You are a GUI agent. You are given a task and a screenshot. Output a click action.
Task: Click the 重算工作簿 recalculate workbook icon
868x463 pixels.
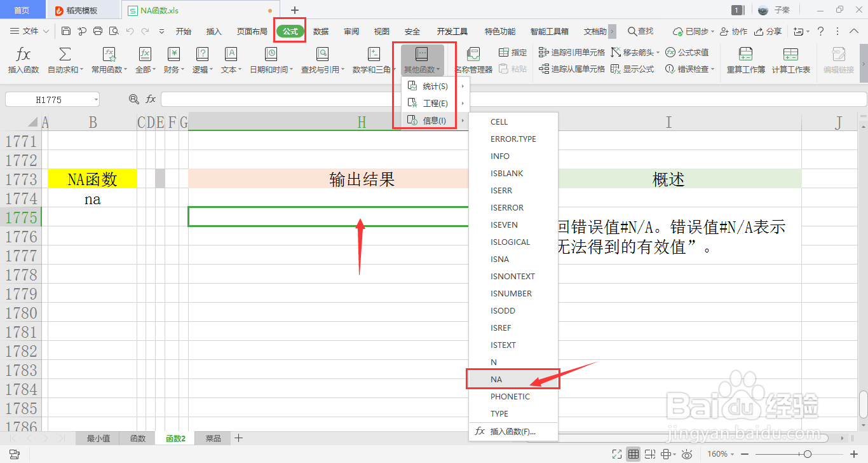coord(747,60)
